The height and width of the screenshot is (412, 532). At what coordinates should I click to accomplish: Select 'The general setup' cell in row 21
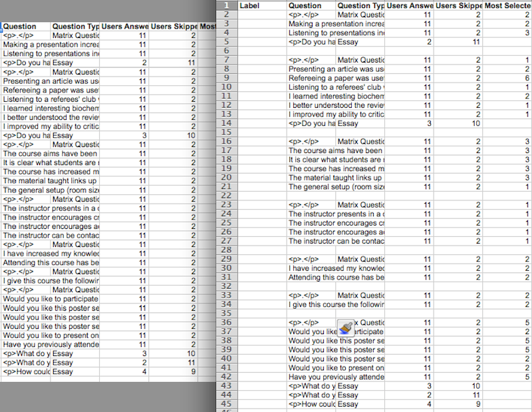311,187
